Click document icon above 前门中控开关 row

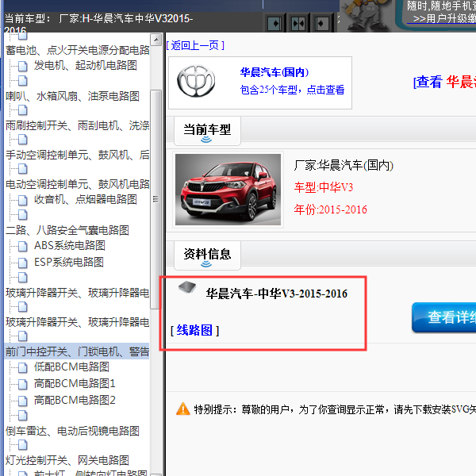[23, 336]
